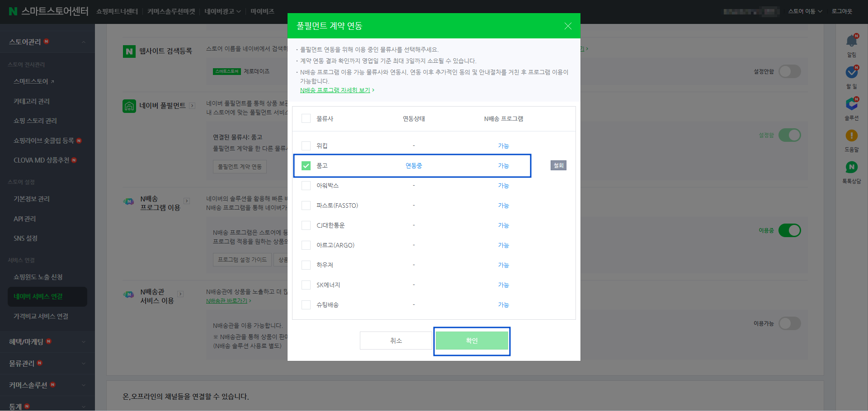Open the 톡톡상담 chat icon
The width and height of the screenshot is (868, 411).
(852, 167)
